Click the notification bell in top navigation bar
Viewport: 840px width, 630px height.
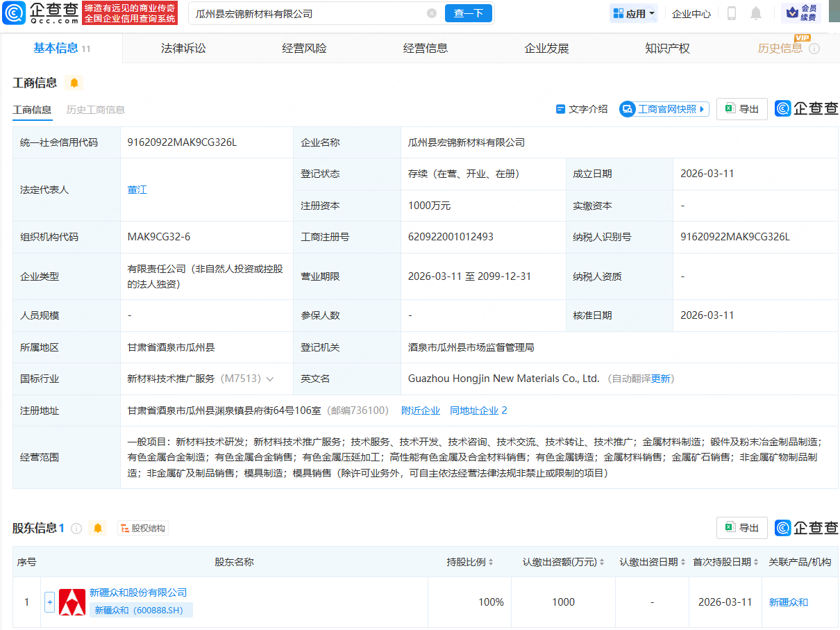point(757,13)
